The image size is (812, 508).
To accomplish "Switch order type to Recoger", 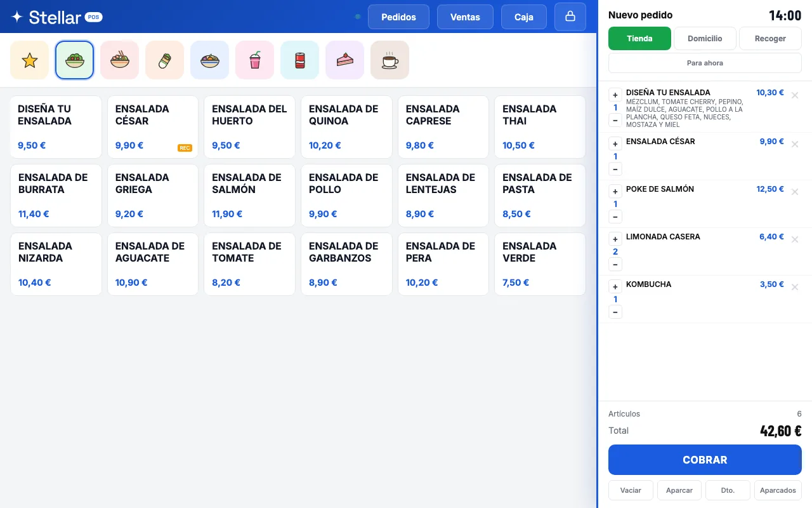I will click(x=770, y=38).
